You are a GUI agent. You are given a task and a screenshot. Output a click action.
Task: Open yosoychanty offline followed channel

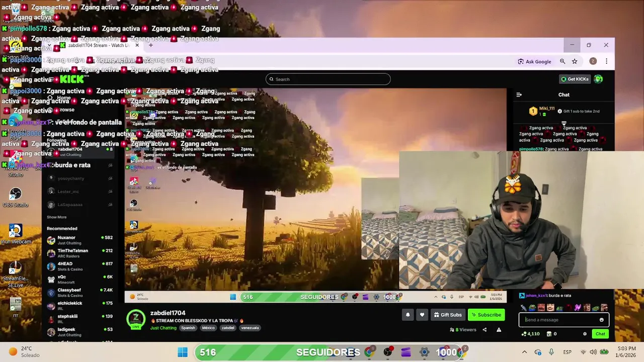(x=79, y=178)
